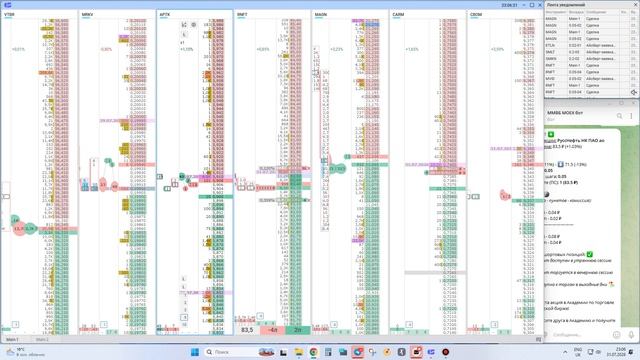Viewport: 640px width, 360px height.
Task: Click the layout icon beside workspace tabs bar
Action: [538, 340]
